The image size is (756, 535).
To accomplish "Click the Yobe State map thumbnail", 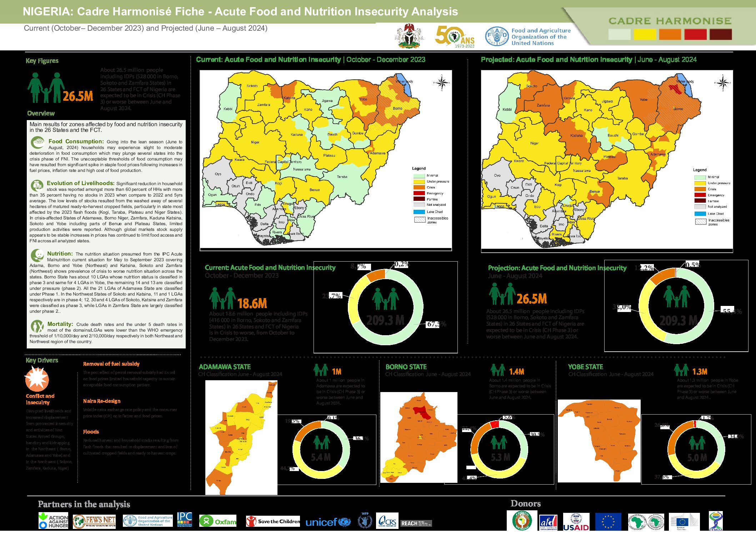I will 599,441.
